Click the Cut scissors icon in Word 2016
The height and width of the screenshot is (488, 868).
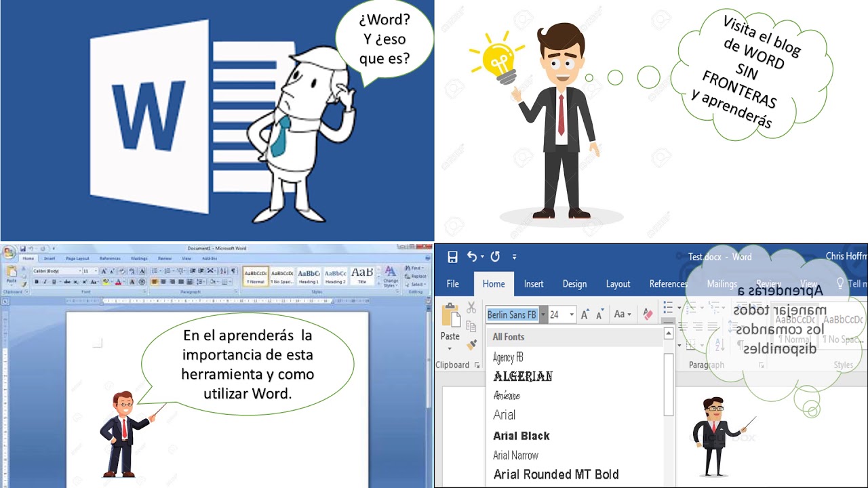[x=471, y=308]
